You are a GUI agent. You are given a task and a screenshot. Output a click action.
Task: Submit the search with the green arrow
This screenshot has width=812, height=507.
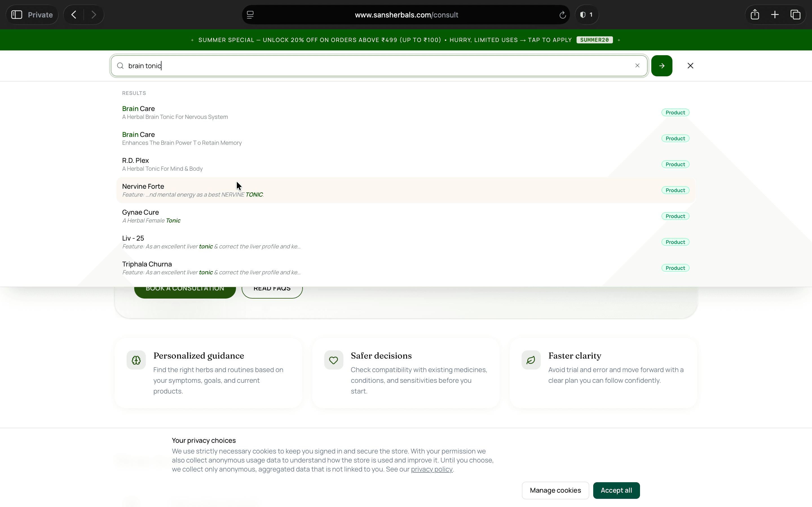[662, 66]
